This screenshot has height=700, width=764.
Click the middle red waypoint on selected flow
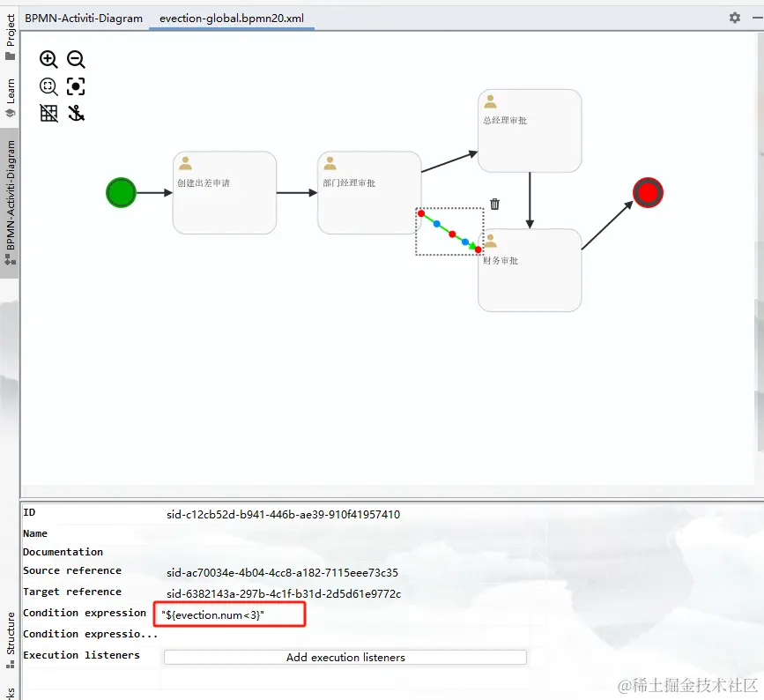(452, 234)
